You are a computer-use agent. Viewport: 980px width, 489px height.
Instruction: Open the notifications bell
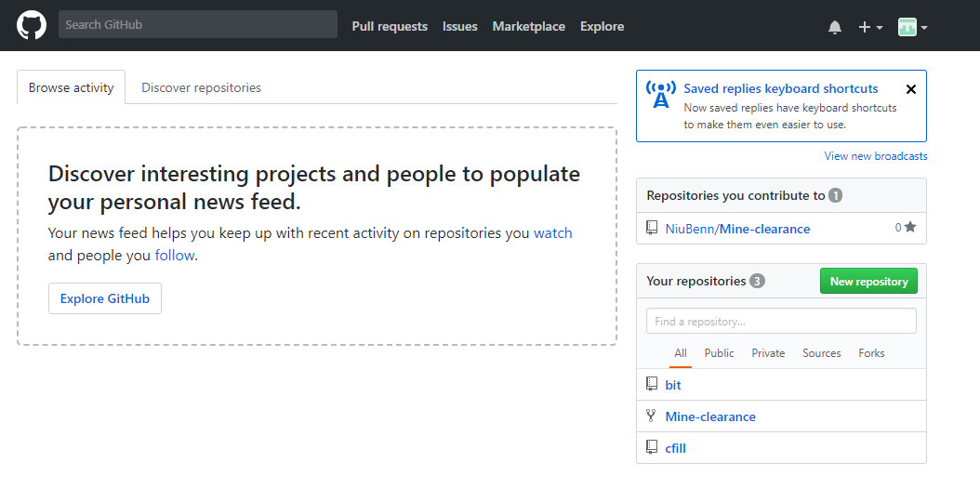coord(834,27)
